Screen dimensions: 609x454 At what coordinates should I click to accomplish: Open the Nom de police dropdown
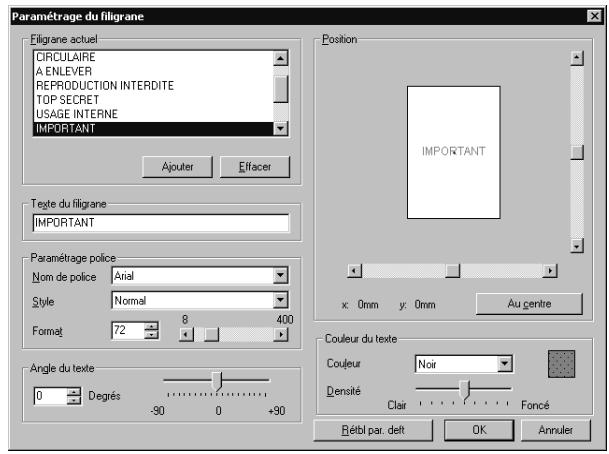coord(280,276)
